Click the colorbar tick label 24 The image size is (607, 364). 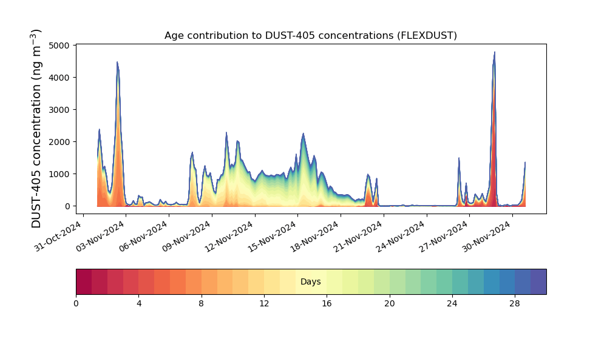pos(452,304)
